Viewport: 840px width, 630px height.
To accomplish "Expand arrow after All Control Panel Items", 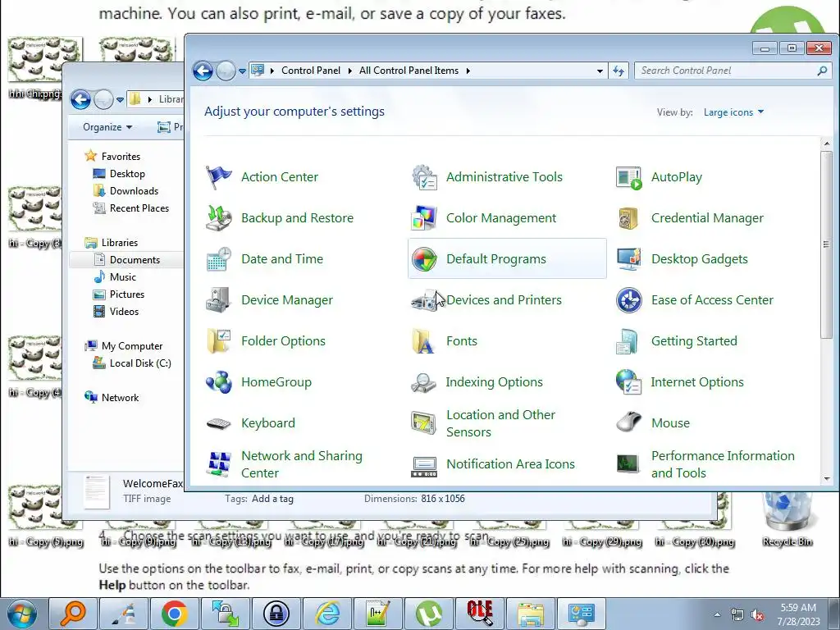I will (x=468, y=71).
